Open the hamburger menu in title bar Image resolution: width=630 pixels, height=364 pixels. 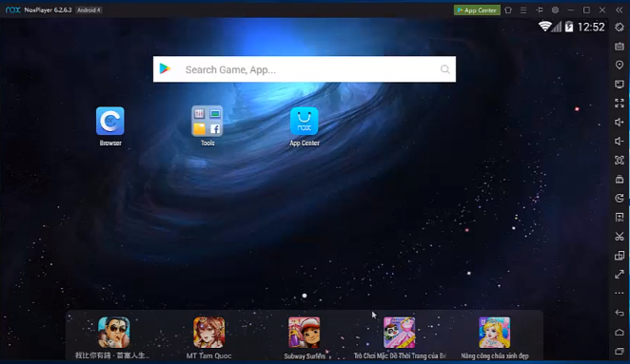(x=523, y=10)
